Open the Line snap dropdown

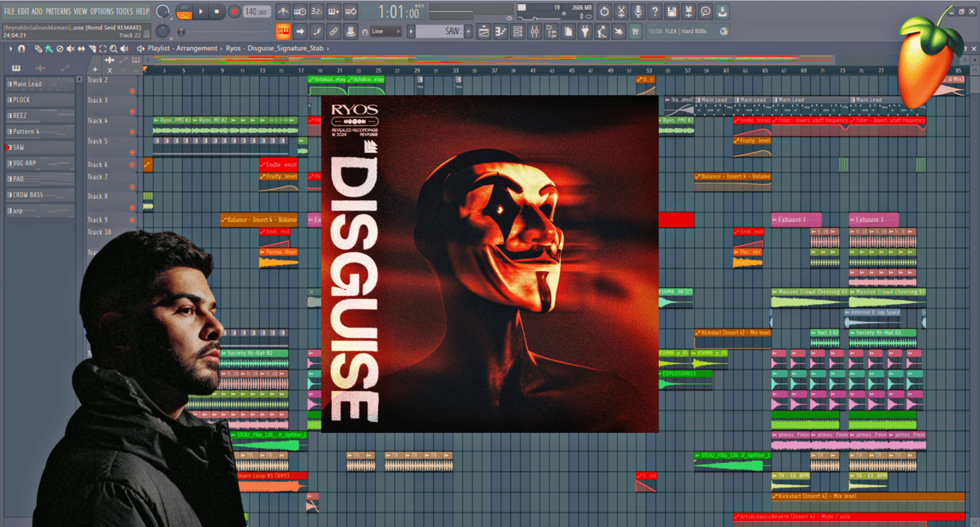pos(386,31)
